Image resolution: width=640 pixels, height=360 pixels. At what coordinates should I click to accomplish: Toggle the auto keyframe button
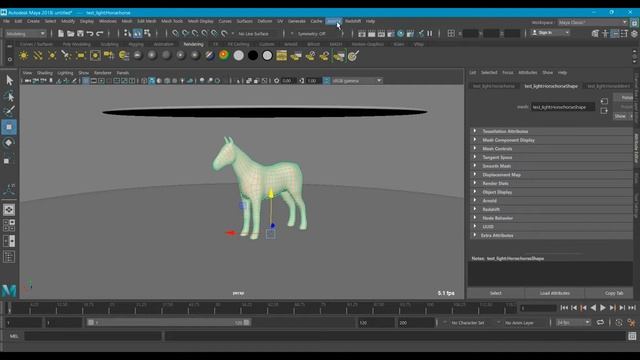(x=619, y=322)
